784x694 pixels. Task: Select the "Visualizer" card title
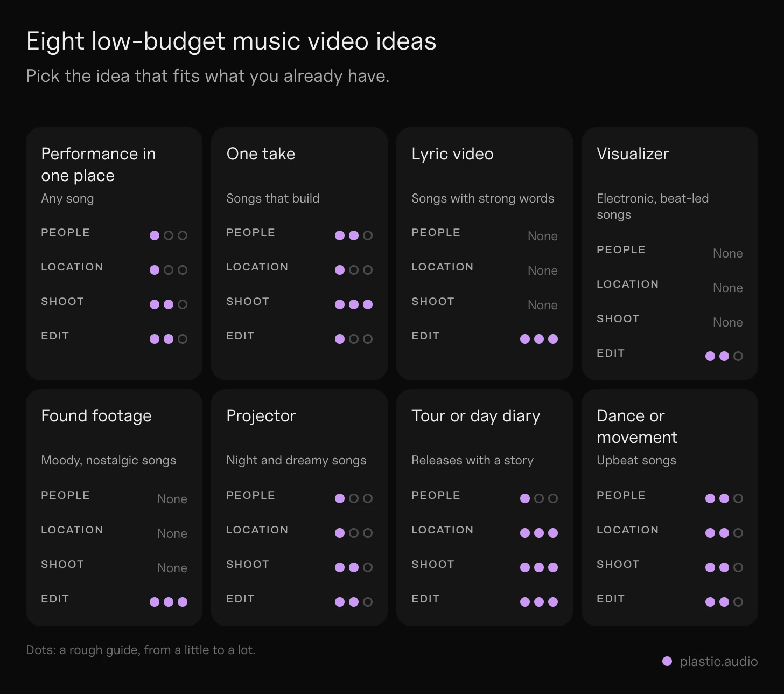633,154
